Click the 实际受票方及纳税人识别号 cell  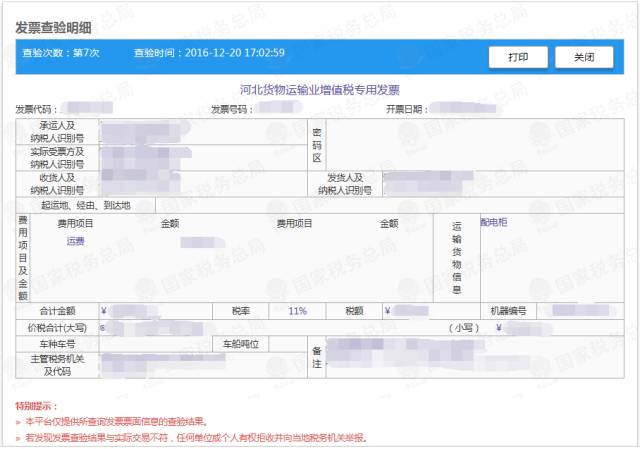point(57,158)
